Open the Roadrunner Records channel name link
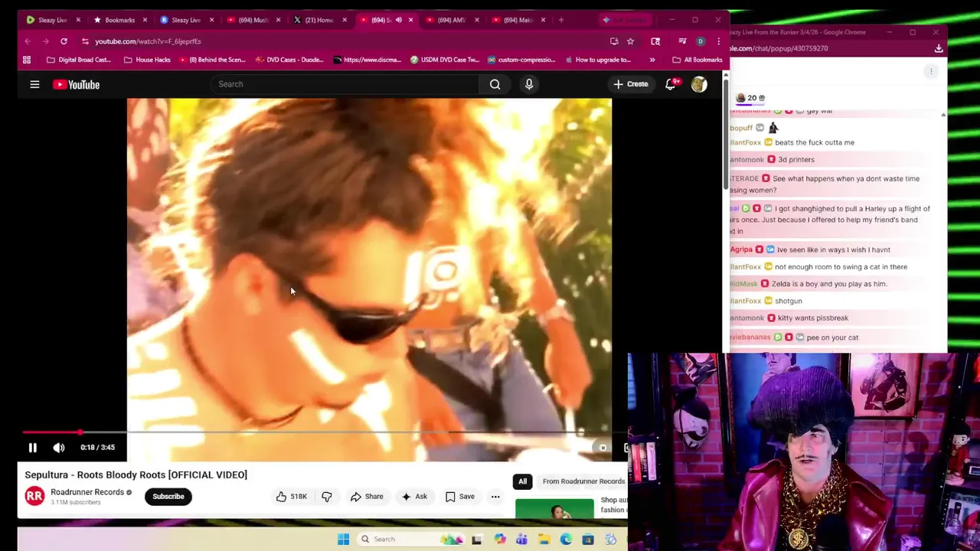 87,492
